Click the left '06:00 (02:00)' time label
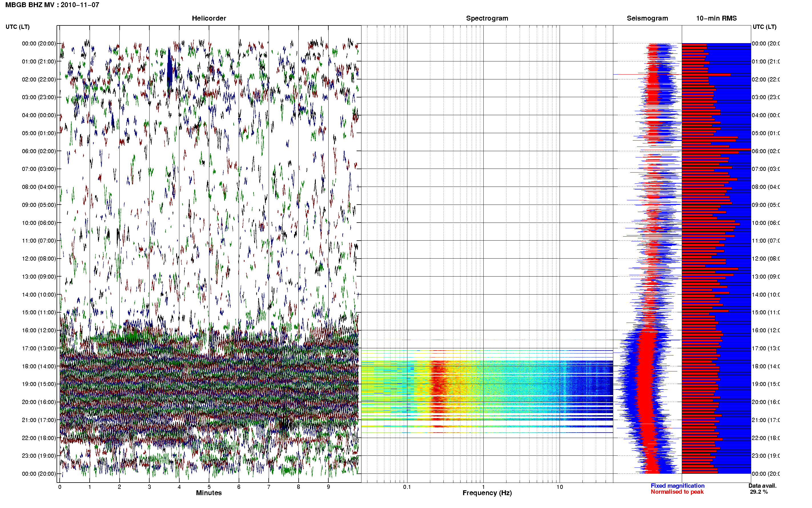 39,151
